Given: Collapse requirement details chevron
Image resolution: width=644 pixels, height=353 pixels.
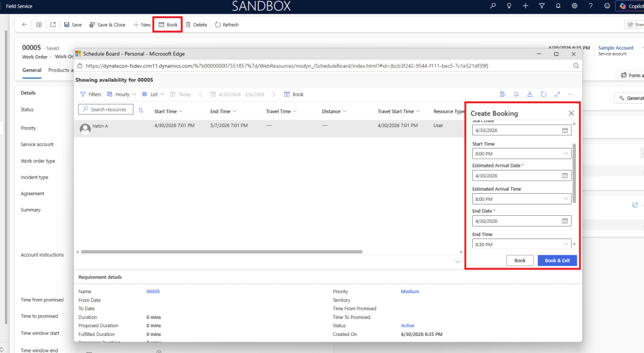Looking at the screenshot, I should pyautogui.click(x=458, y=262).
